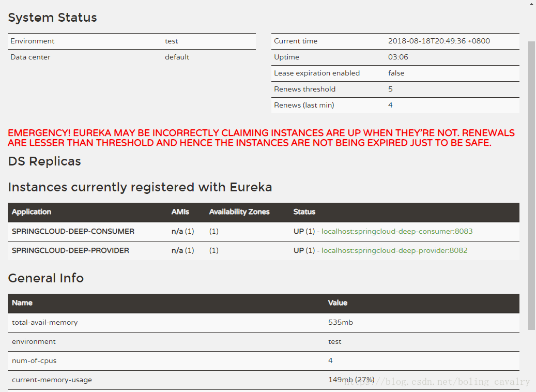The height and width of the screenshot is (392, 536).
Task: Select the Current time timestamp value
Action: click(x=439, y=41)
